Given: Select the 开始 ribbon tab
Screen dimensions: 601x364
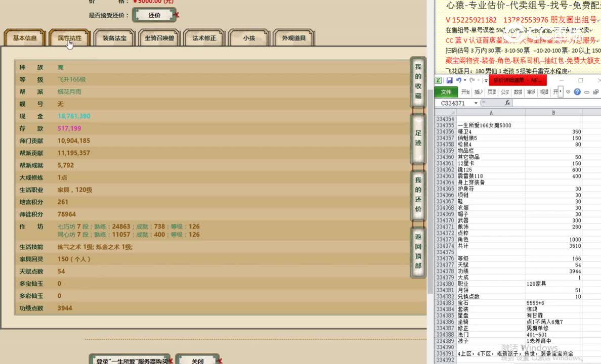Looking at the screenshot, I should click(465, 92).
